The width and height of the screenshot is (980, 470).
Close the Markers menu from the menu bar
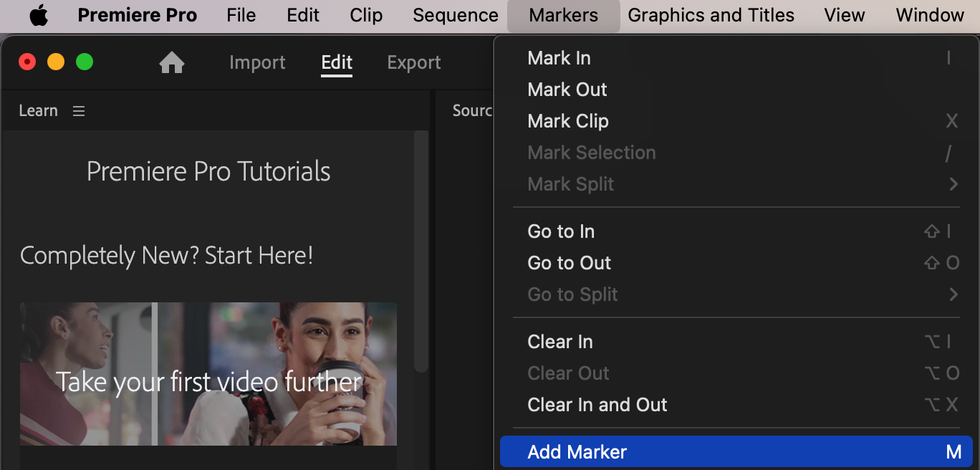click(564, 15)
